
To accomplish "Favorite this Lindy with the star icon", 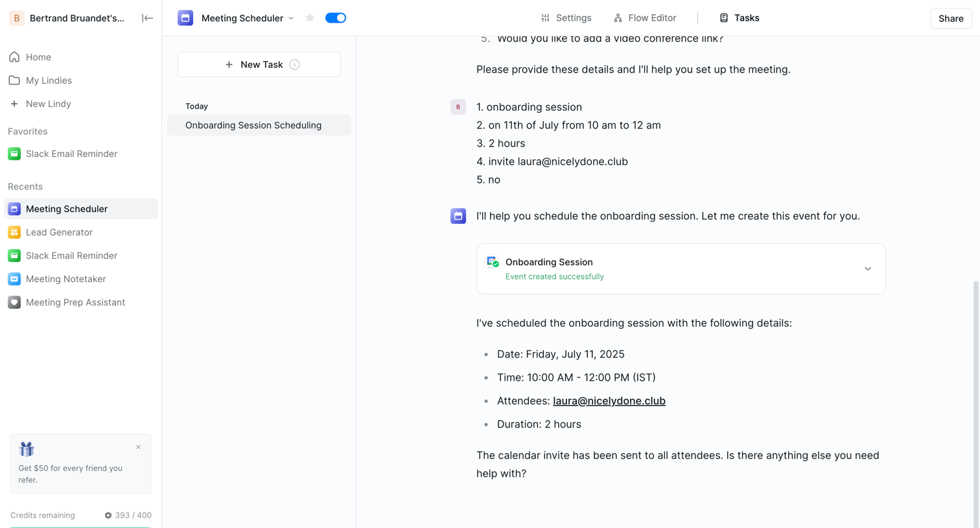I will point(310,18).
